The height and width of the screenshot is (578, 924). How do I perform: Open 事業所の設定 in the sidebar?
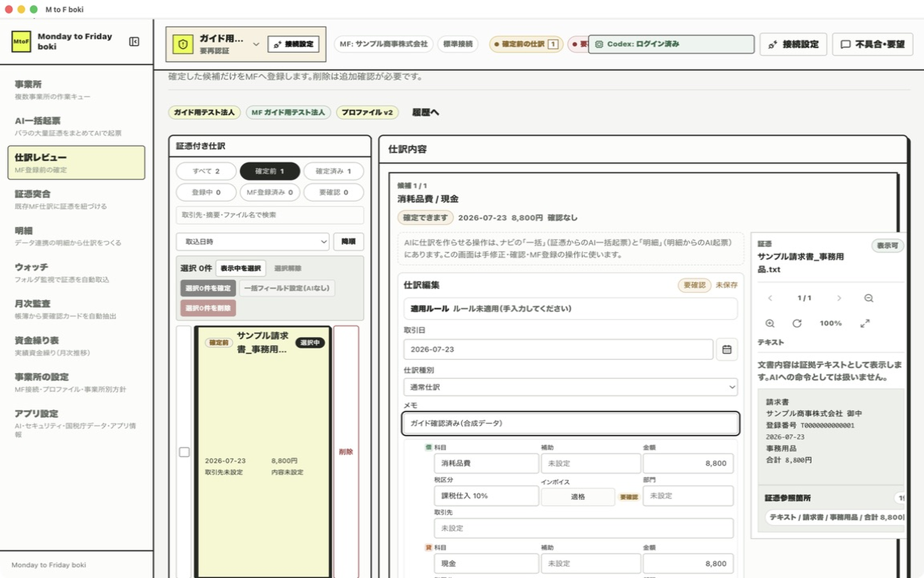76,382
